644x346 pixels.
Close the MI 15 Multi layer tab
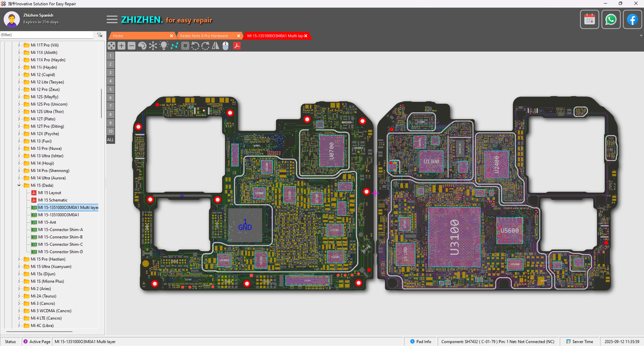point(305,36)
